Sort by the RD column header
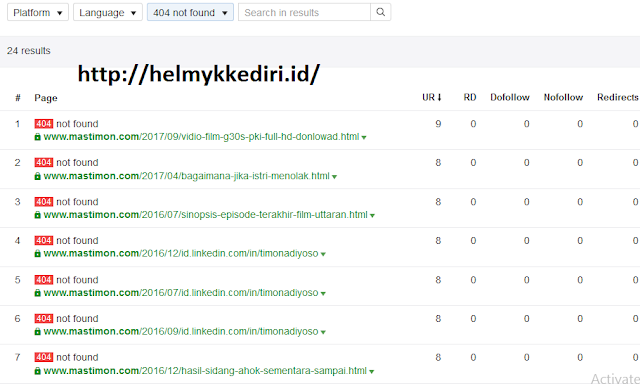 click(x=470, y=97)
